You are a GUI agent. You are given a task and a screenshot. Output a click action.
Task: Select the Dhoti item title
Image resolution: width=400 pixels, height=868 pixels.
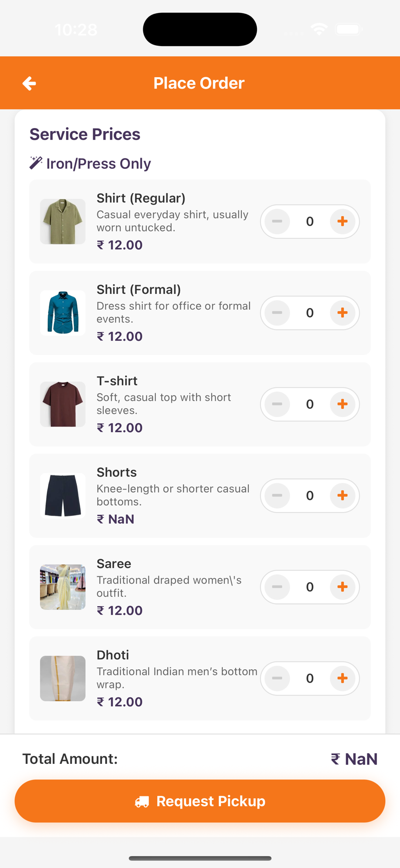pyautogui.click(x=112, y=655)
